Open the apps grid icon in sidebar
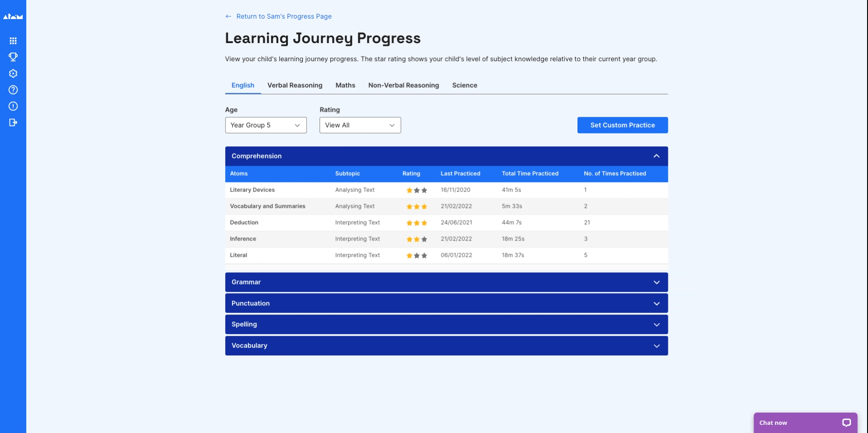 [x=13, y=41]
